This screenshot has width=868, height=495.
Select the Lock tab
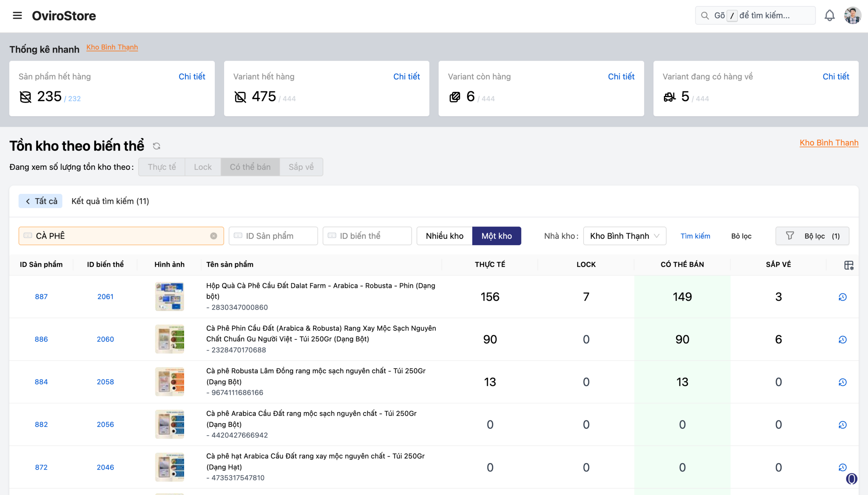coord(203,167)
